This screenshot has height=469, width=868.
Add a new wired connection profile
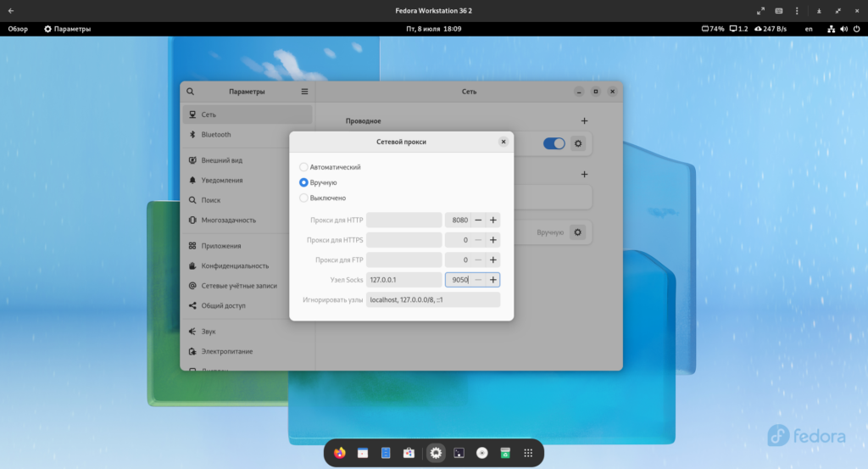(584, 121)
